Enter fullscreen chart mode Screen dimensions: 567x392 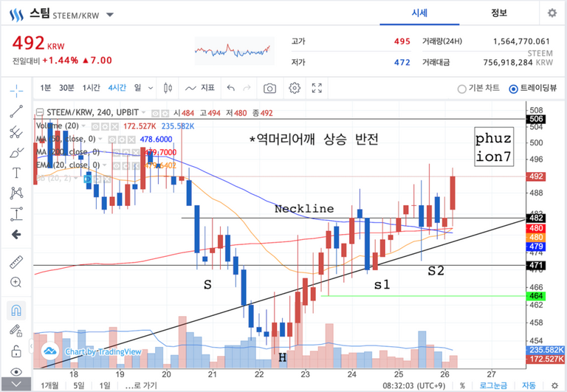(317, 88)
